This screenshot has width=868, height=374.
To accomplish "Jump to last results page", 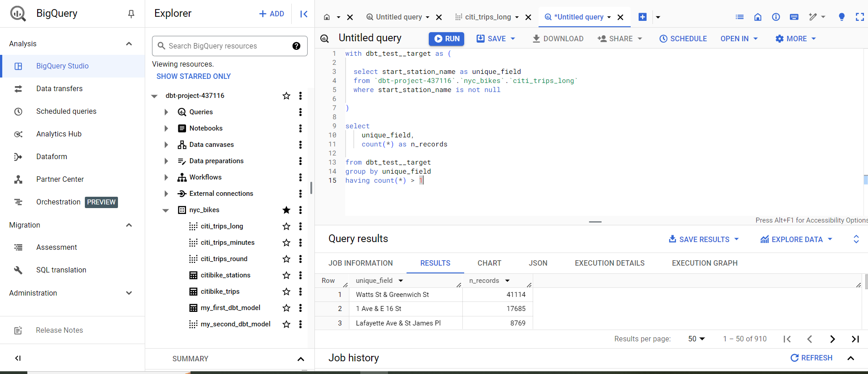I will tap(855, 339).
